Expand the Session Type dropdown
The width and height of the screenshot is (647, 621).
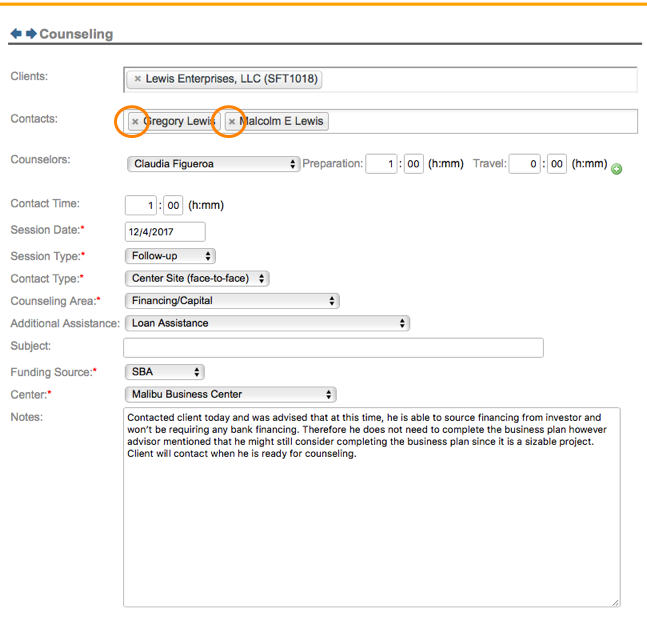pyautogui.click(x=170, y=256)
